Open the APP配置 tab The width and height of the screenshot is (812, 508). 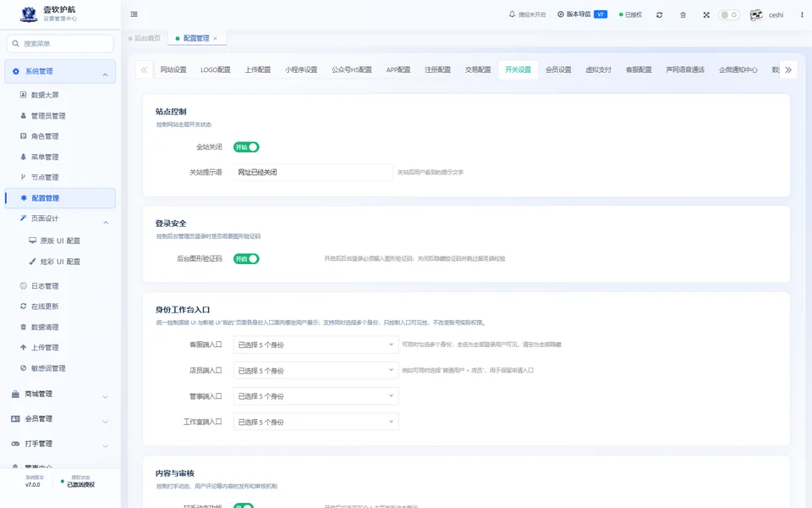click(398, 69)
